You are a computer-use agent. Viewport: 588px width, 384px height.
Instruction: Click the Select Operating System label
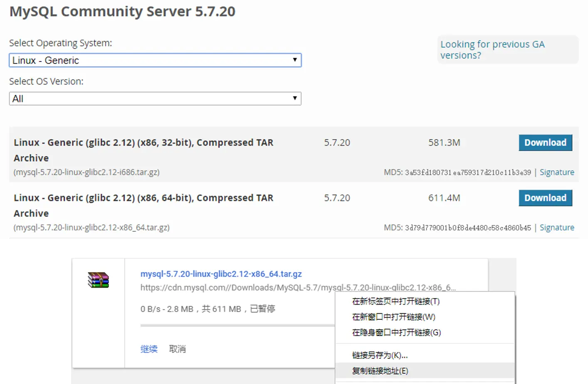61,43
